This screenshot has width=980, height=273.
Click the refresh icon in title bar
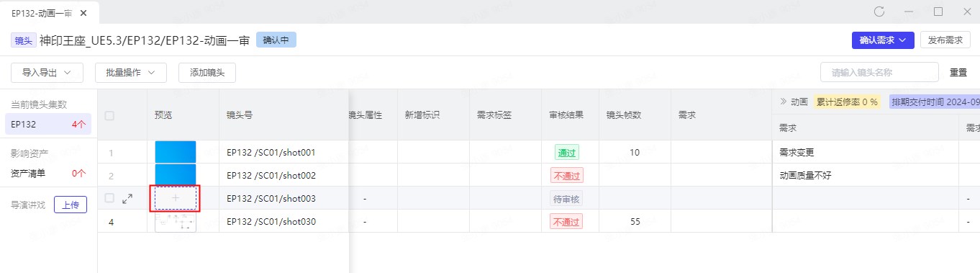pyautogui.click(x=879, y=12)
